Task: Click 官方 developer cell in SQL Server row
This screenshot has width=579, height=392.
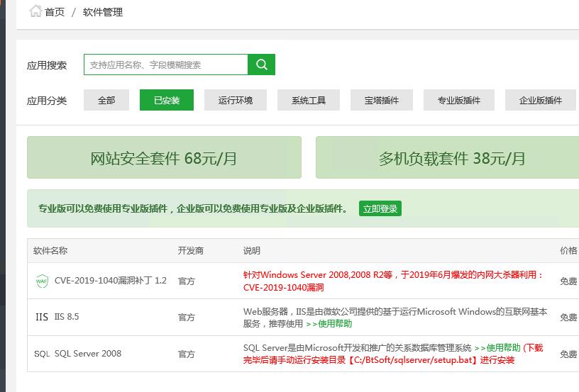Action: click(186, 354)
